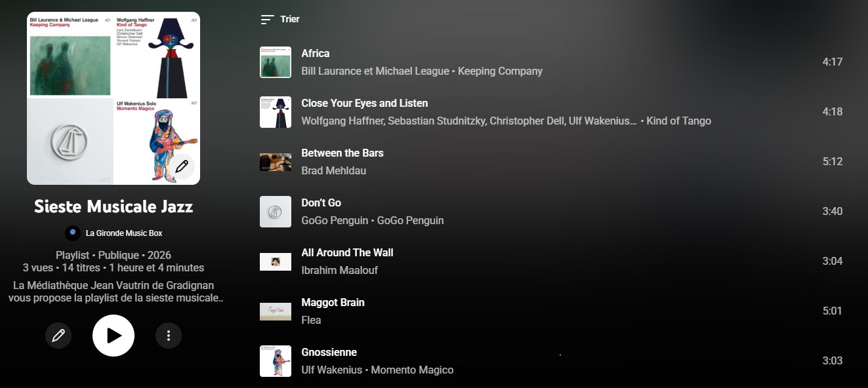Click the 5:01 duration of Maggot Brain
The height and width of the screenshot is (388, 868).
[833, 311]
